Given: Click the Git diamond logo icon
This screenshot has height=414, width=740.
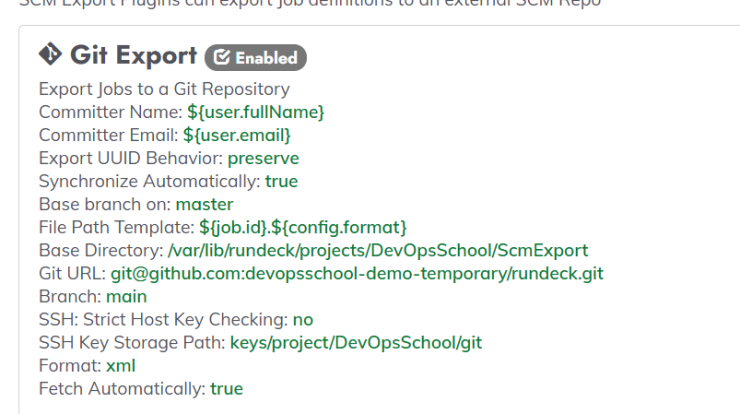Looking at the screenshot, I should coord(50,54).
